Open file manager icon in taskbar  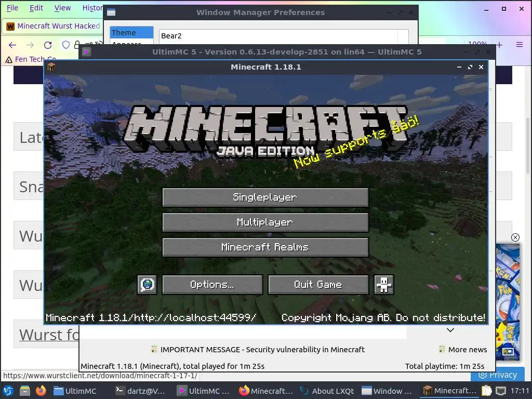point(25,391)
